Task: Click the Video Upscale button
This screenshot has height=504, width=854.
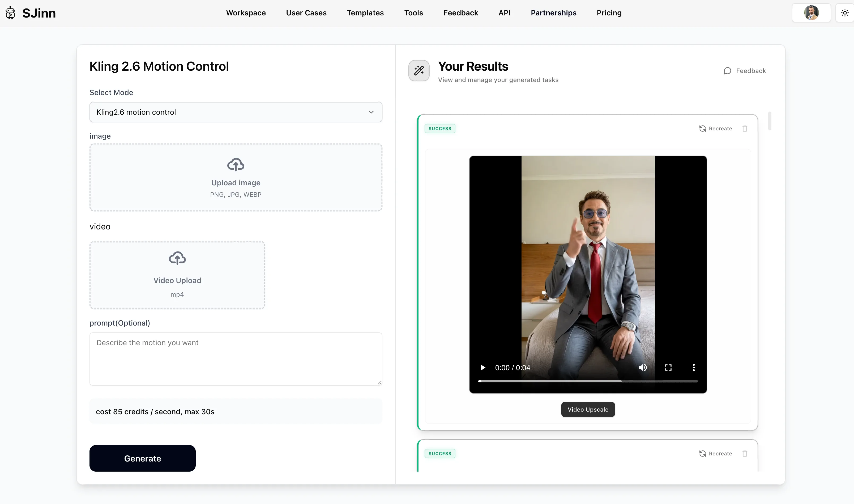Action: (588, 409)
